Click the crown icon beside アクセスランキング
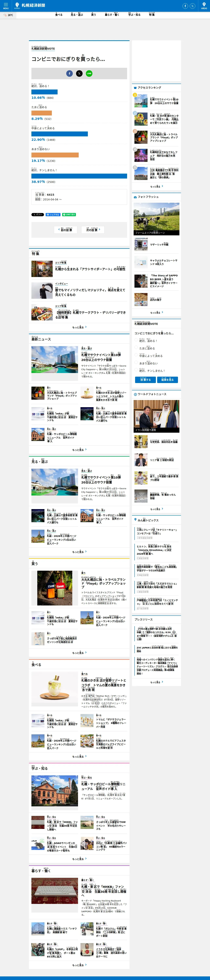This screenshot has height=980, width=210. click(135, 88)
